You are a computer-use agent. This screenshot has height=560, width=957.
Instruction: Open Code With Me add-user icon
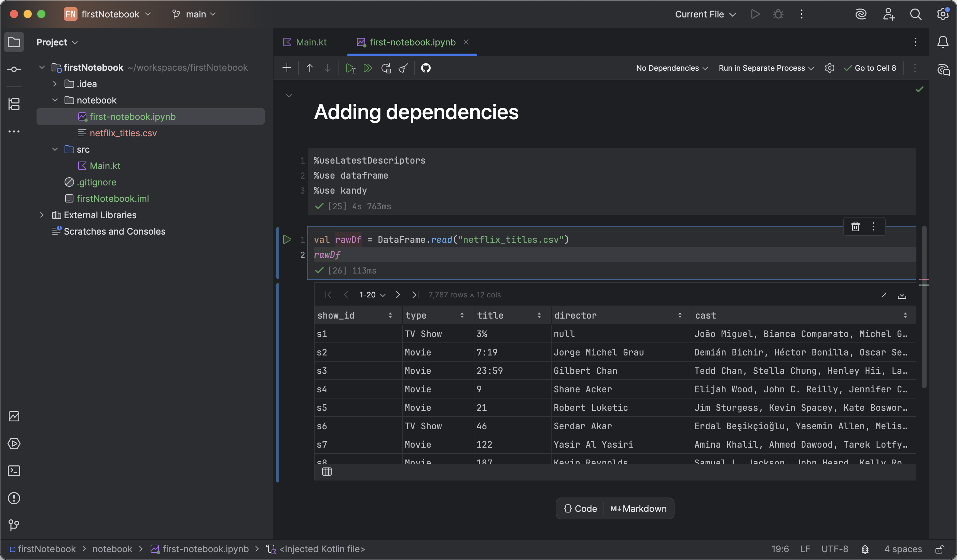888,14
